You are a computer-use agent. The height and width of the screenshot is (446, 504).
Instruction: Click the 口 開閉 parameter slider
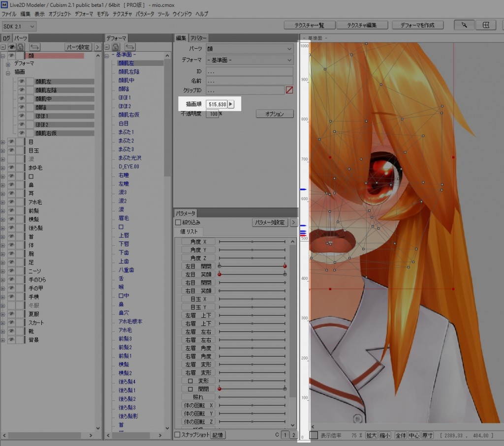pos(252,389)
